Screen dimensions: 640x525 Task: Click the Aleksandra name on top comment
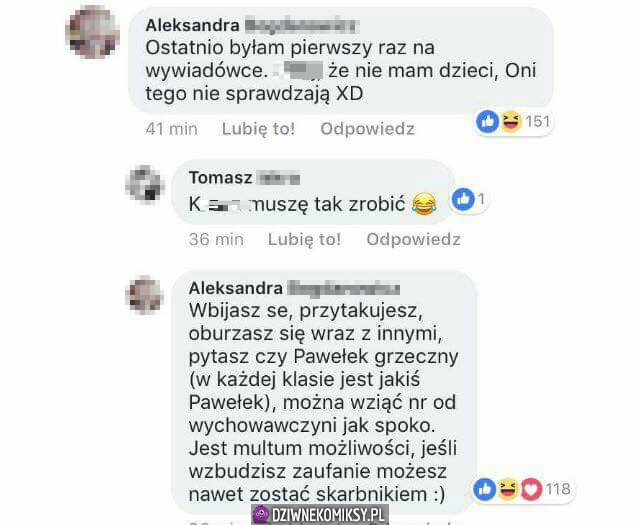coord(192,26)
